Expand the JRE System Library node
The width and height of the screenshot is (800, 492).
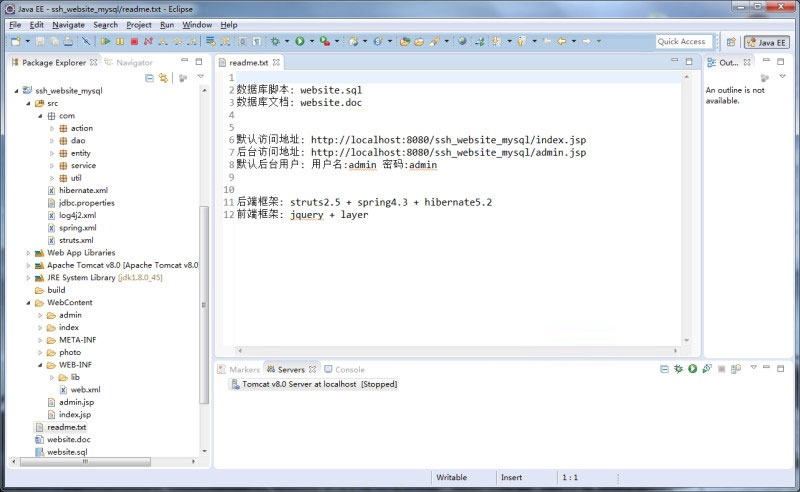pyautogui.click(x=29, y=277)
